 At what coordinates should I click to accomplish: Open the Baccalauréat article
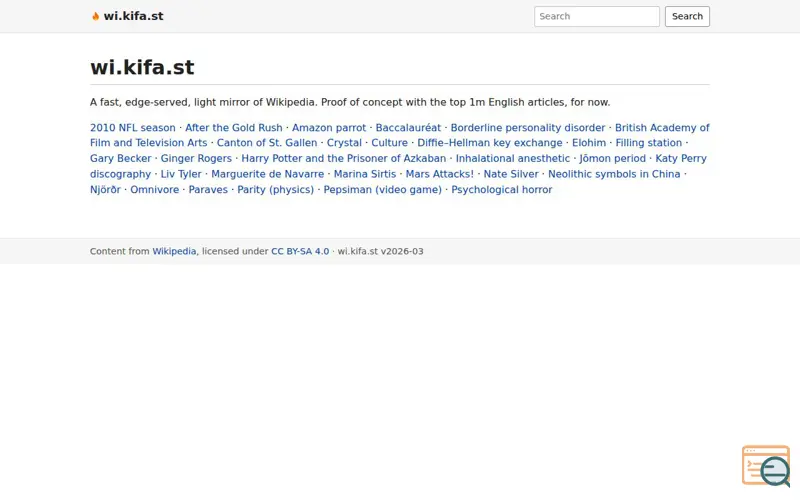[408, 128]
